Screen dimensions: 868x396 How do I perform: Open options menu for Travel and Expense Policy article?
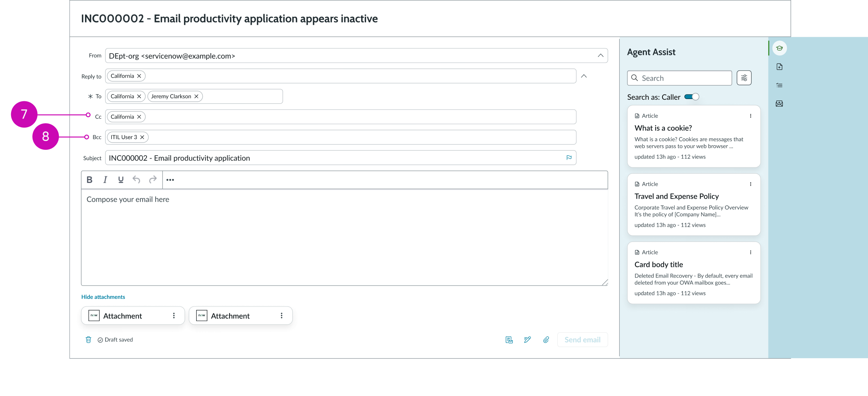[x=751, y=184]
